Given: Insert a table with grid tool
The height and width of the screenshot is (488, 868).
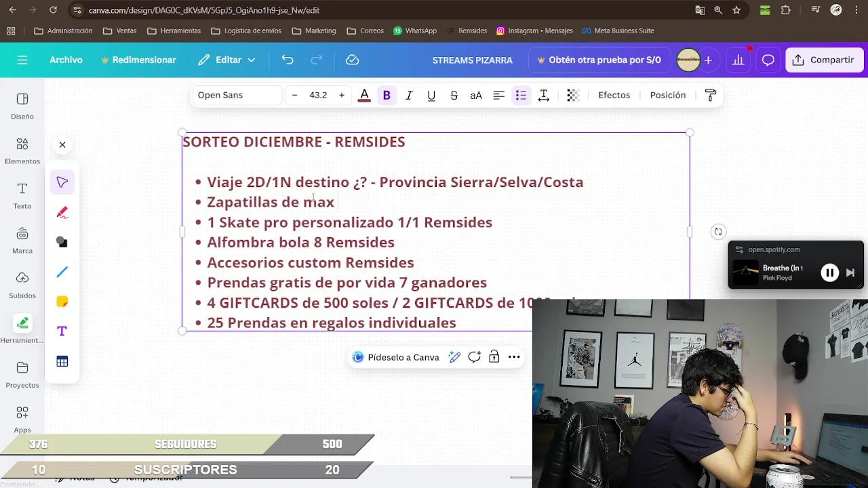Looking at the screenshot, I should [x=62, y=361].
